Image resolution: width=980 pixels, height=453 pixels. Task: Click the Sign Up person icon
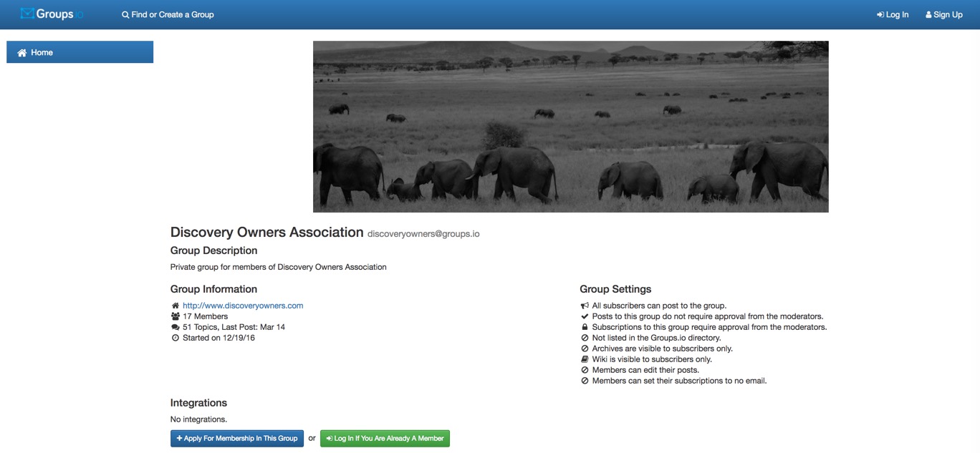tap(928, 14)
